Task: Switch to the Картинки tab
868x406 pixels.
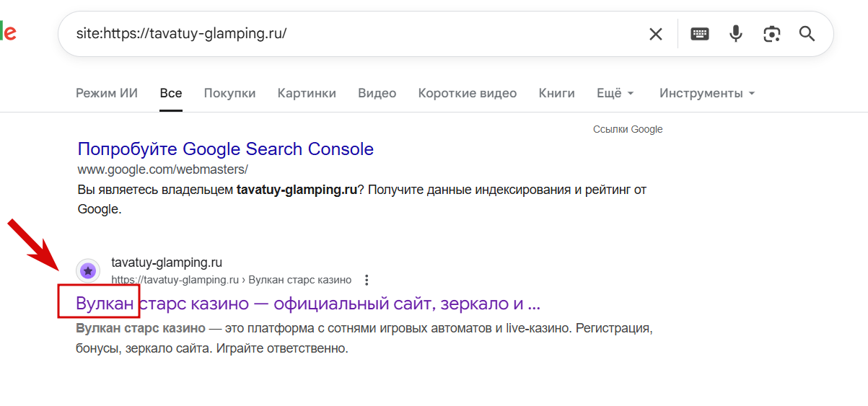Action: 307,93
